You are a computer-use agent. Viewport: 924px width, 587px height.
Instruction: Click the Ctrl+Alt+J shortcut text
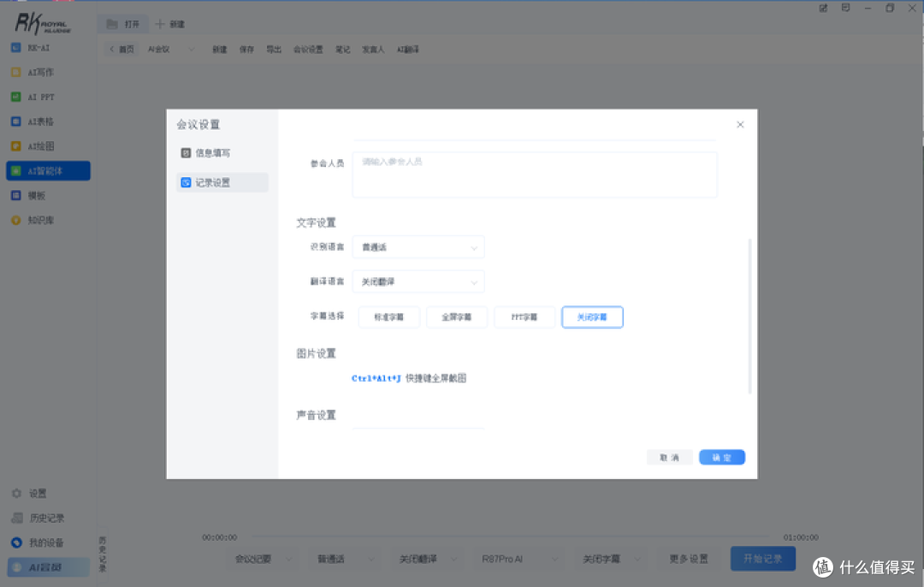(376, 378)
